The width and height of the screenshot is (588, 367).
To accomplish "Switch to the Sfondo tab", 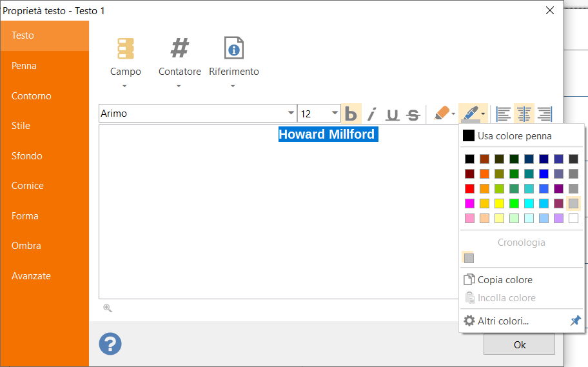I will pyautogui.click(x=44, y=155).
